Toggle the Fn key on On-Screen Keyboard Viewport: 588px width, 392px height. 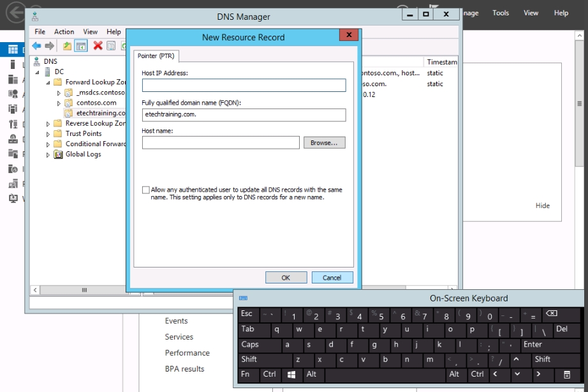click(246, 375)
